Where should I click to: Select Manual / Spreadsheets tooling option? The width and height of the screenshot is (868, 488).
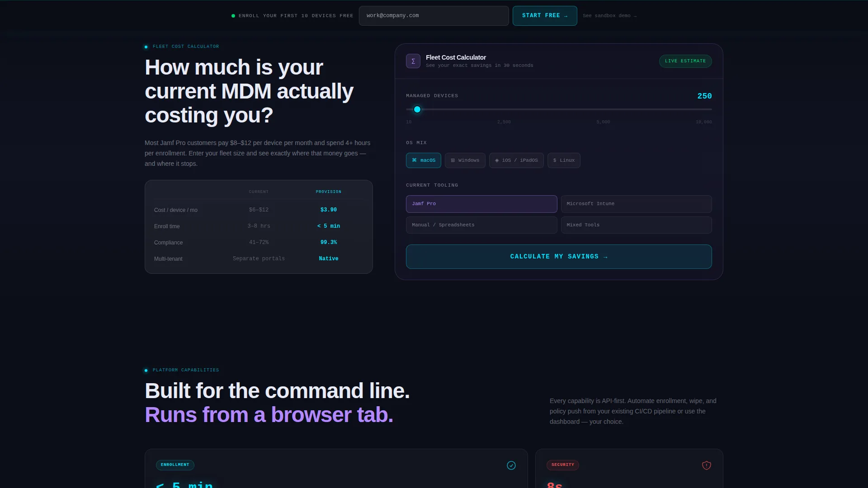point(481,225)
